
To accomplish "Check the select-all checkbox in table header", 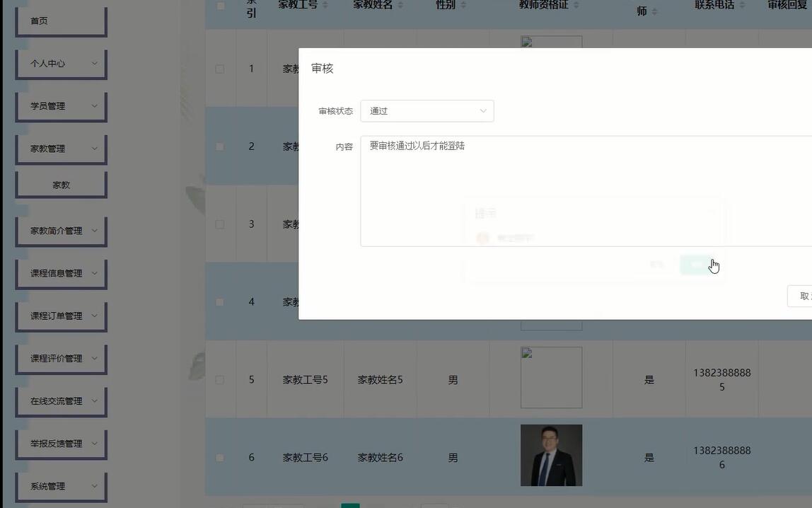I will click(x=219, y=4).
